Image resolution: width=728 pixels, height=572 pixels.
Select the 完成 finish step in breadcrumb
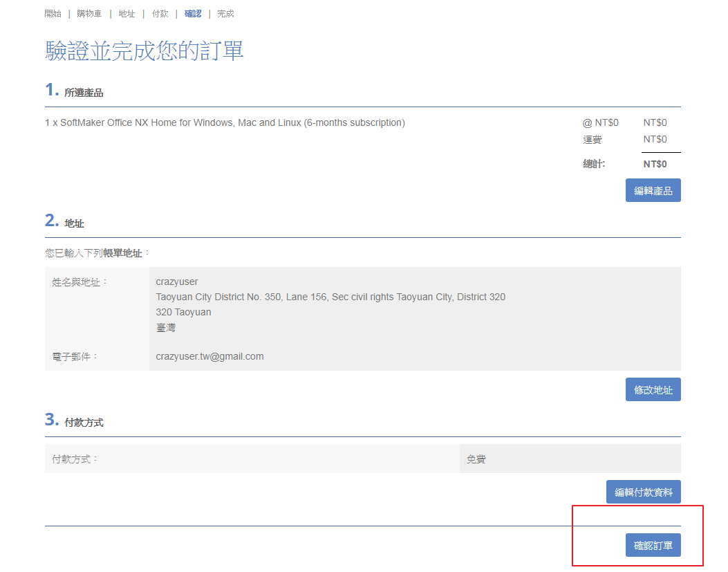pyautogui.click(x=225, y=13)
